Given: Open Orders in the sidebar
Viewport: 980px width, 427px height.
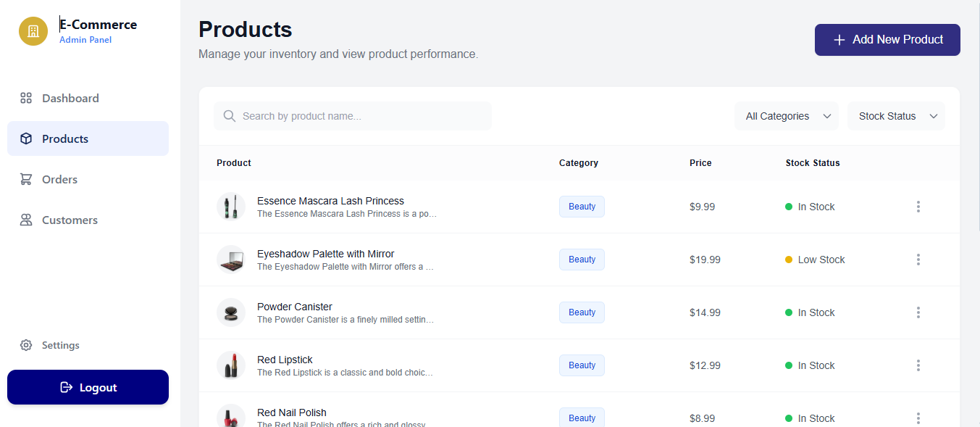Looking at the screenshot, I should coord(88,179).
